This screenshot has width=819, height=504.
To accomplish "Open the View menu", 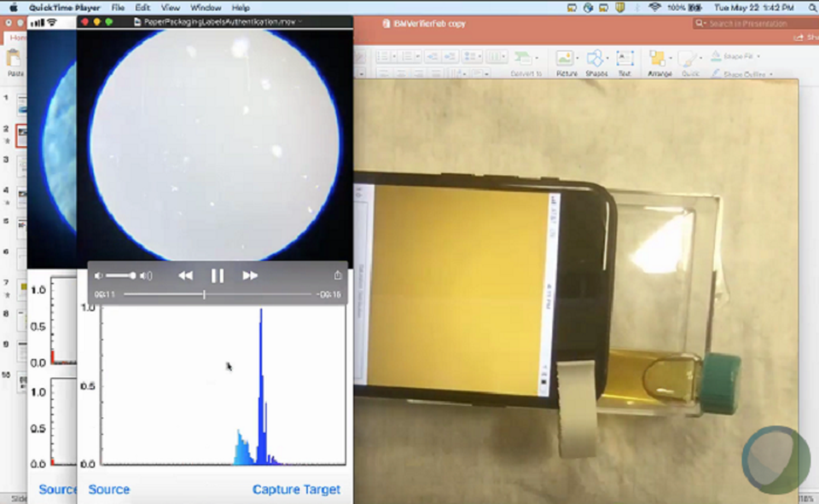I will [x=171, y=8].
